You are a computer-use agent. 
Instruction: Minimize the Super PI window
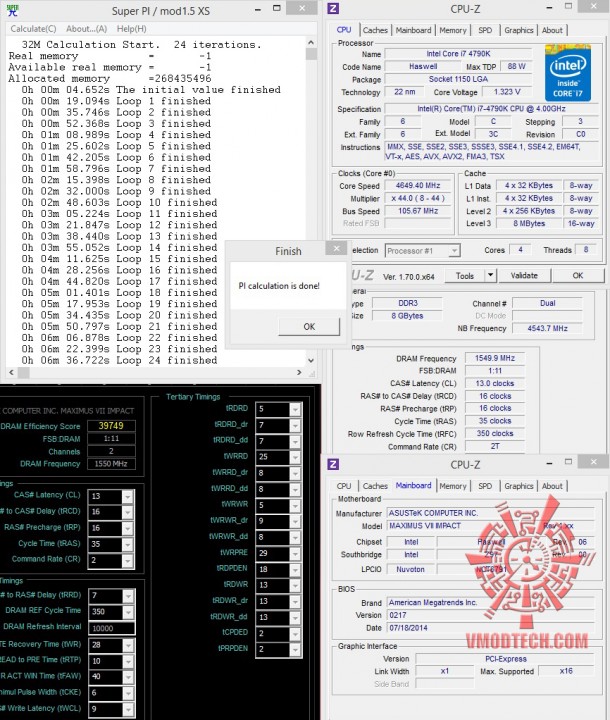pos(258,9)
